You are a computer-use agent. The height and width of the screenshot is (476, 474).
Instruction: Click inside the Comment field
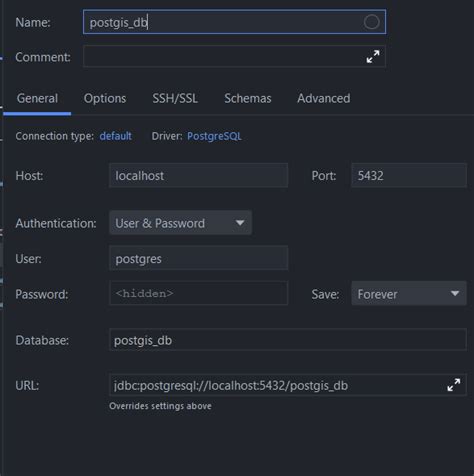pyautogui.click(x=234, y=57)
